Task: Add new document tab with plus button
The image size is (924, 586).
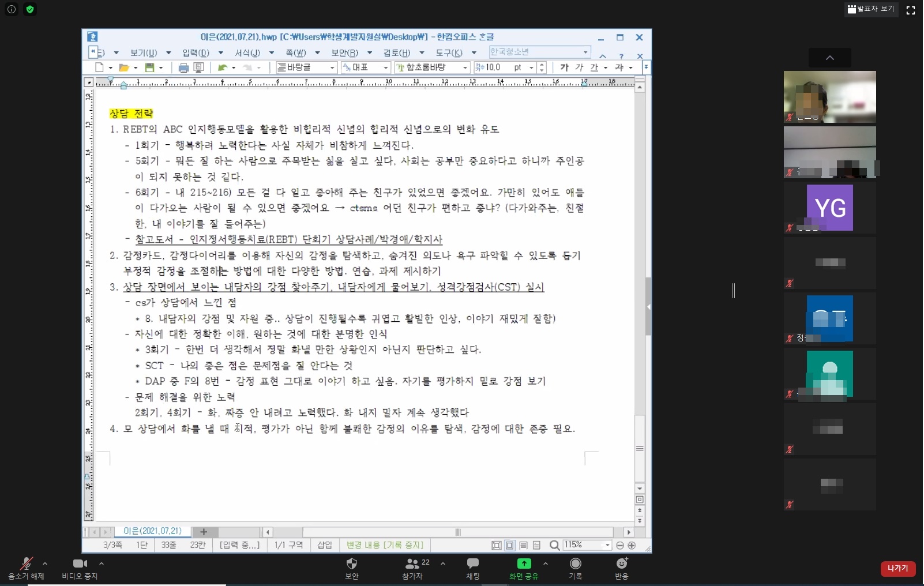Action: click(203, 532)
